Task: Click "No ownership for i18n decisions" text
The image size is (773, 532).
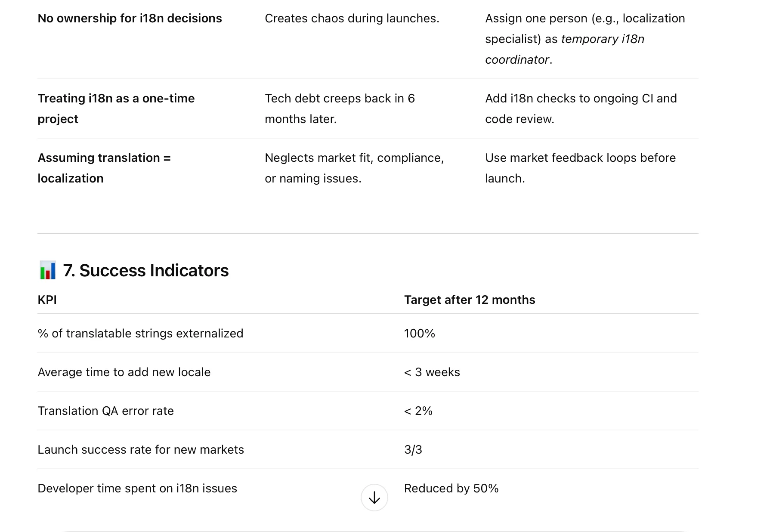Action: tap(130, 18)
